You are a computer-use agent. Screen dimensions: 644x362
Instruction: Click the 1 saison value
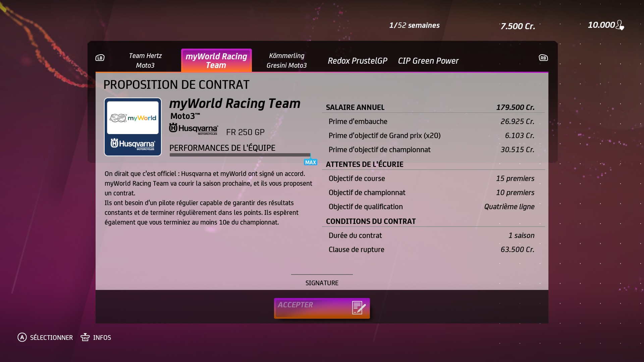pos(522,235)
